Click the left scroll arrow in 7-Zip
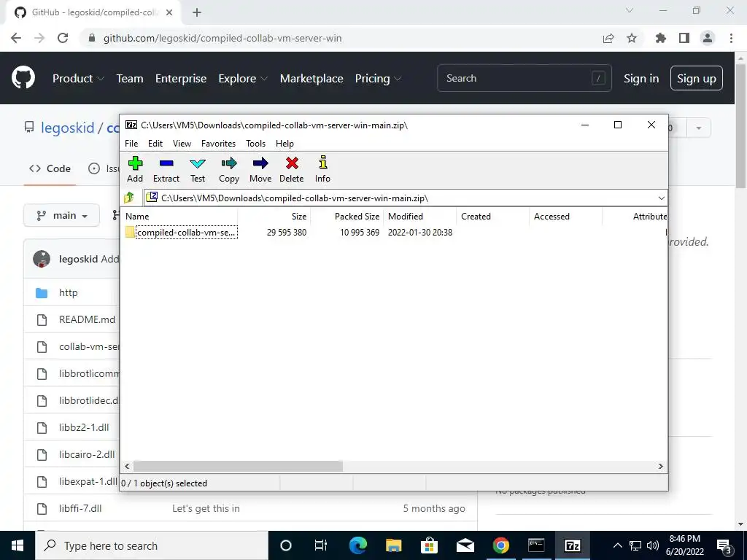The image size is (747, 560). pyautogui.click(x=127, y=466)
